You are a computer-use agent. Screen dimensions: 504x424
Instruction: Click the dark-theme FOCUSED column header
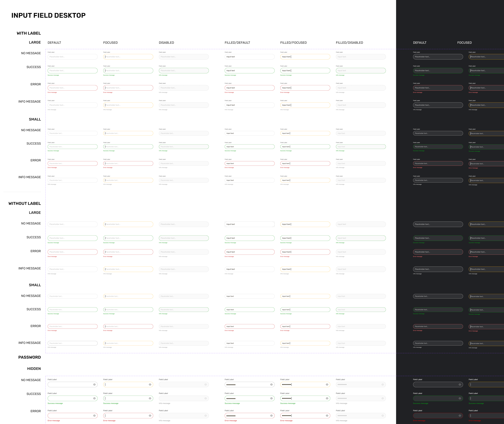pos(464,43)
